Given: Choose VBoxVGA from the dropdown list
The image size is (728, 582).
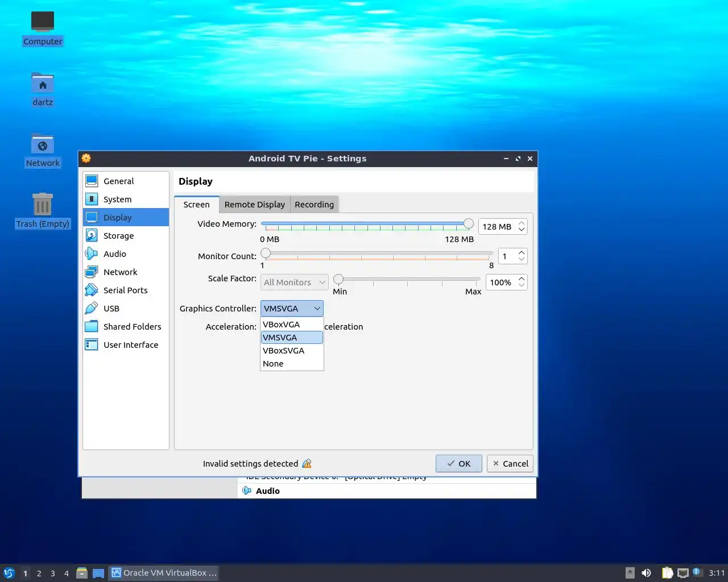Looking at the screenshot, I should coord(292,325).
